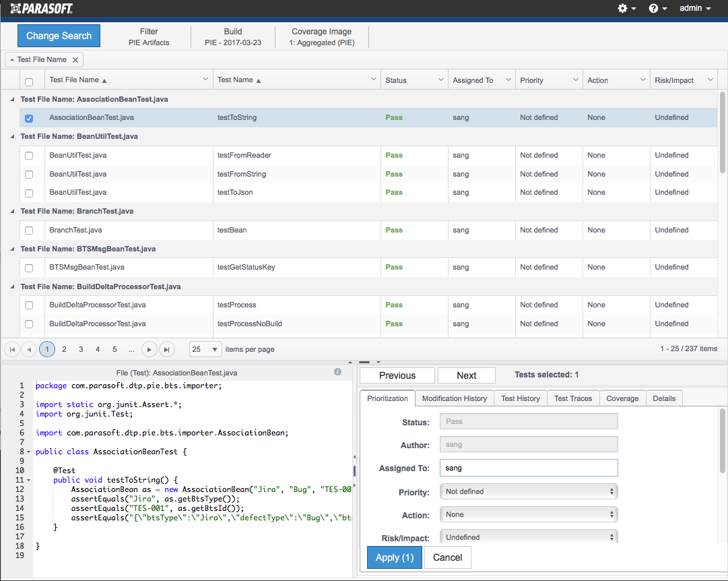The image size is (728, 581).
Task: Go to page 4 of results
Action: (98, 349)
